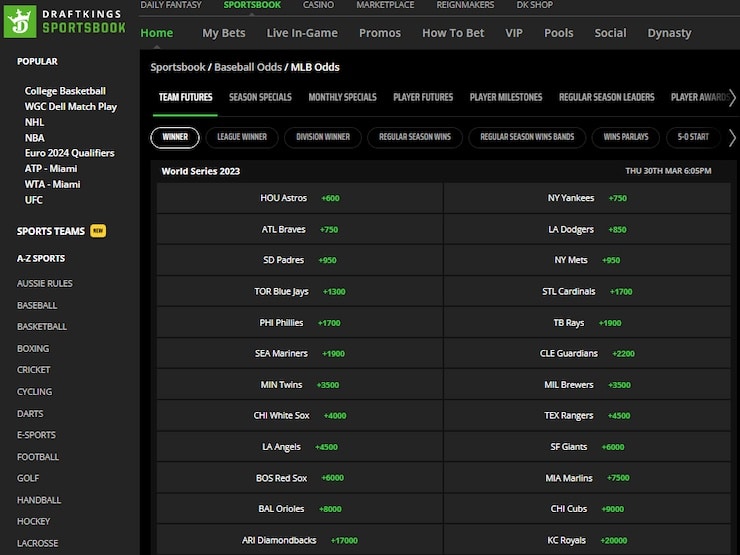740x555 pixels.
Task: Open the Player Futures tab
Action: 423,97
